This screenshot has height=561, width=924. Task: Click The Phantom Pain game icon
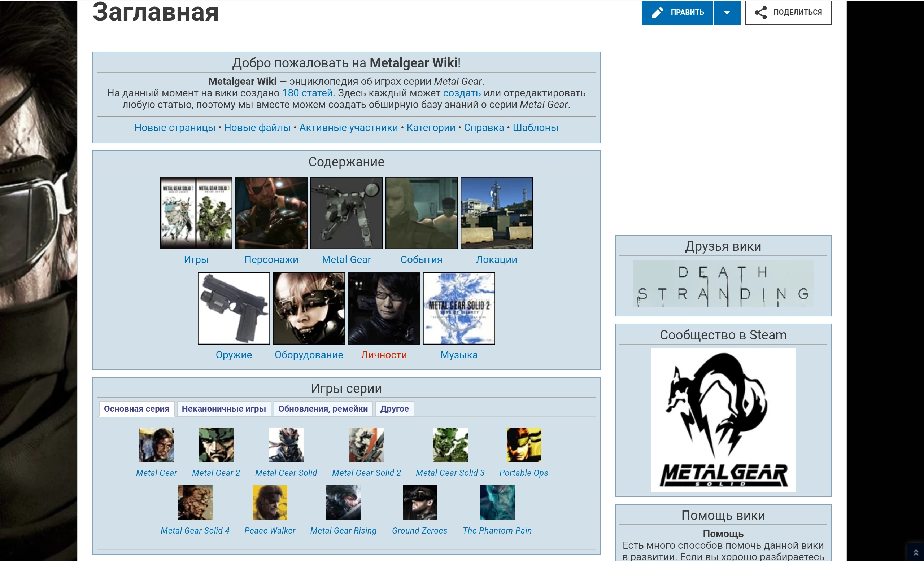pyautogui.click(x=497, y=502)
